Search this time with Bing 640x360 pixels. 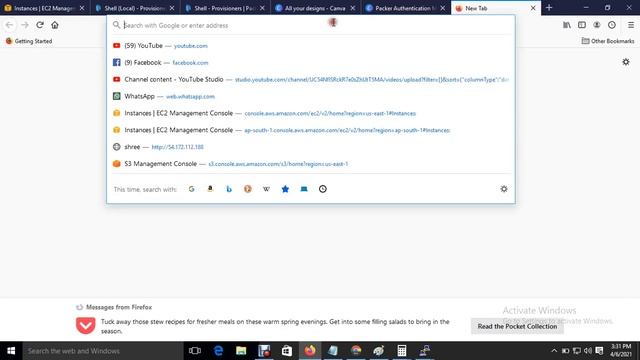coord(229,189)
